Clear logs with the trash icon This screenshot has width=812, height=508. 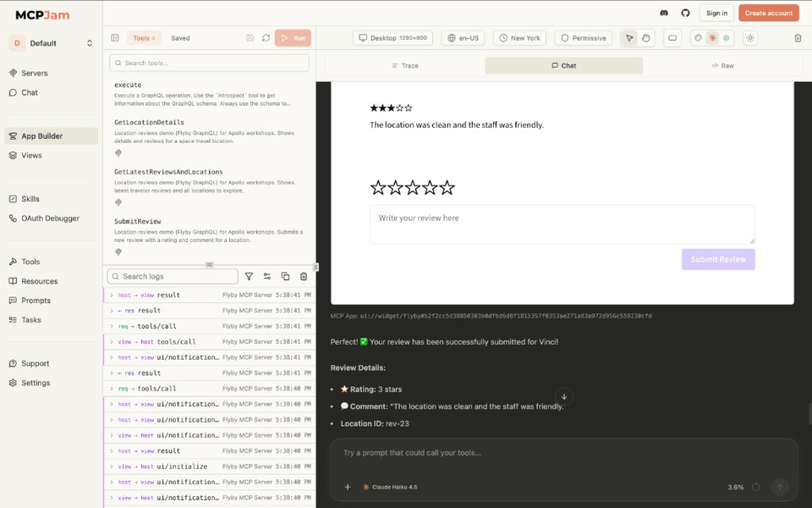[302, 277]
